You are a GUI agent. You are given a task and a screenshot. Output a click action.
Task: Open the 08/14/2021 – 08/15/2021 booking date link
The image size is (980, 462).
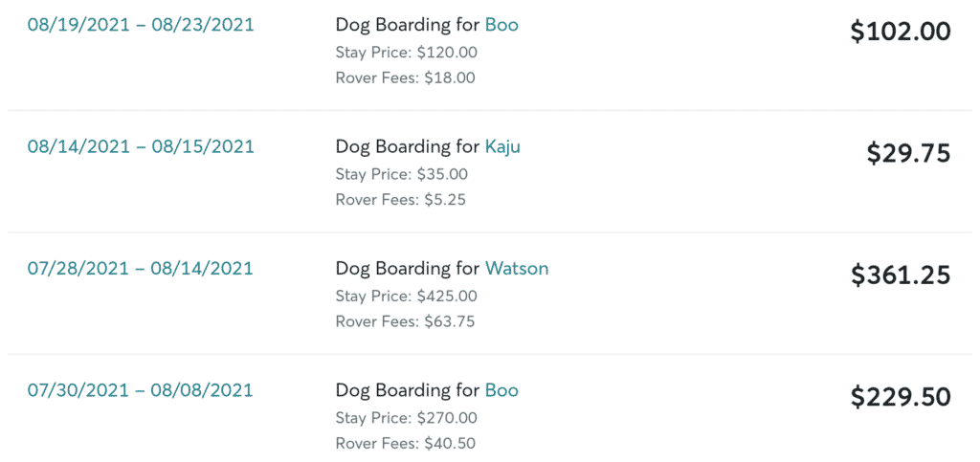pos(141,146)
